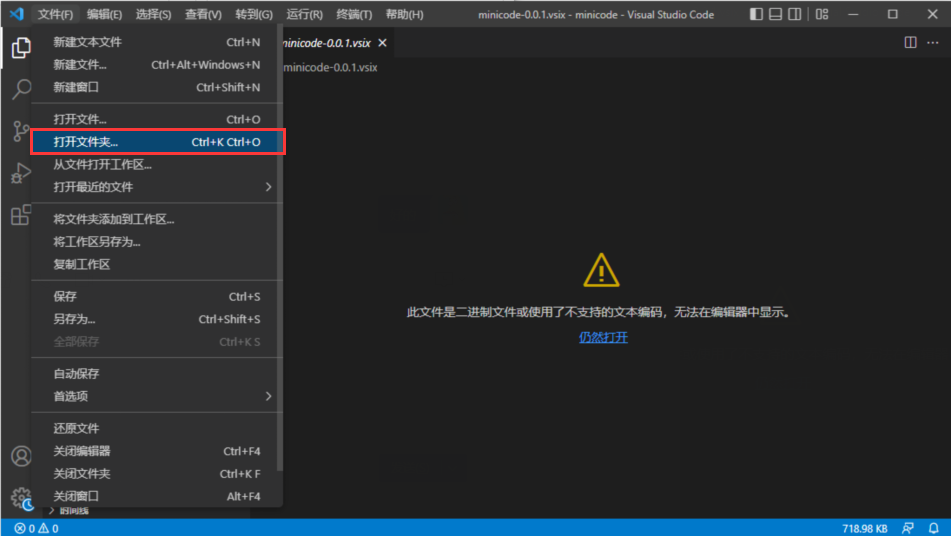The image size is (951, 536).
Task: Choose 新建文件... menu entry
Action: pos(156,64)
